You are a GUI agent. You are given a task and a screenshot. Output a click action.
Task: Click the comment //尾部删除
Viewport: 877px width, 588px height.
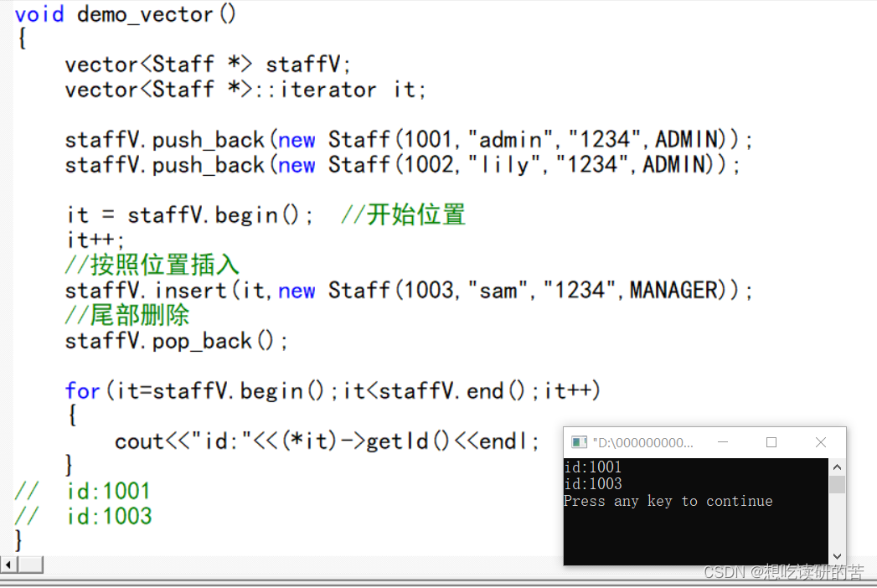pyautogui.click(x=127, y=315)
